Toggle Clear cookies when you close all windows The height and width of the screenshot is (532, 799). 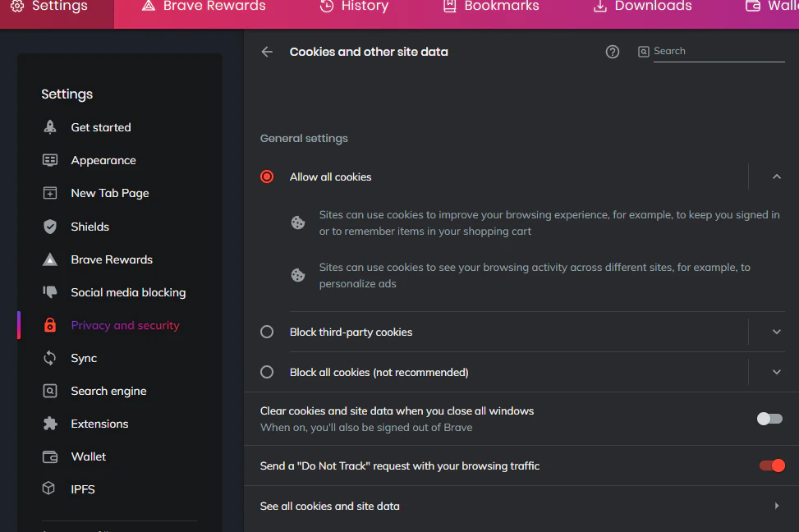tap(769, 419)
